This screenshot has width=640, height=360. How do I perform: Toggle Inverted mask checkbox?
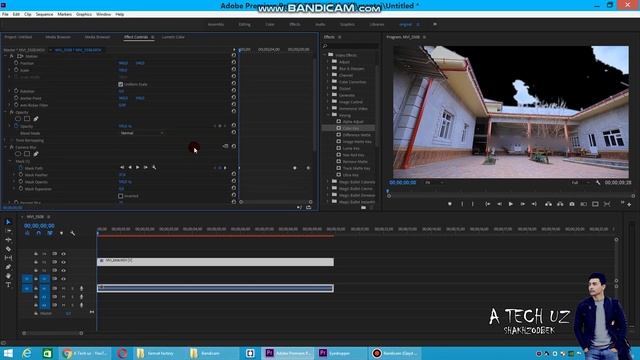point(120,196)
